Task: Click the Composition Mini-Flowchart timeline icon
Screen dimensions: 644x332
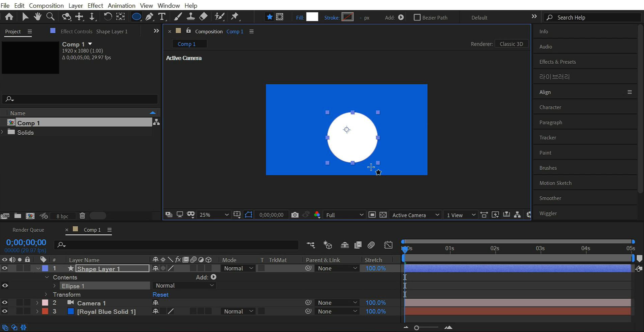Action: [x=311, y=245]
